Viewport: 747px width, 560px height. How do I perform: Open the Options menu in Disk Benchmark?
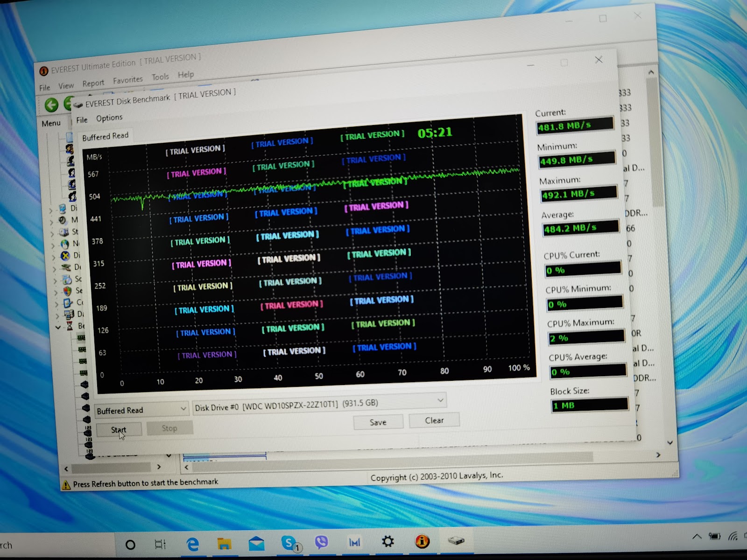click(109, 118)
